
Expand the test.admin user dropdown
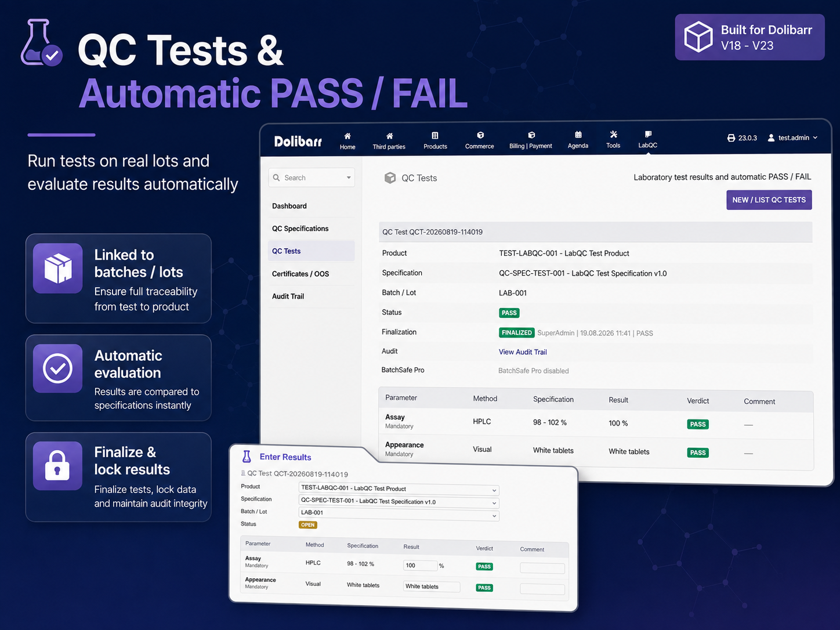click(792, 138)
